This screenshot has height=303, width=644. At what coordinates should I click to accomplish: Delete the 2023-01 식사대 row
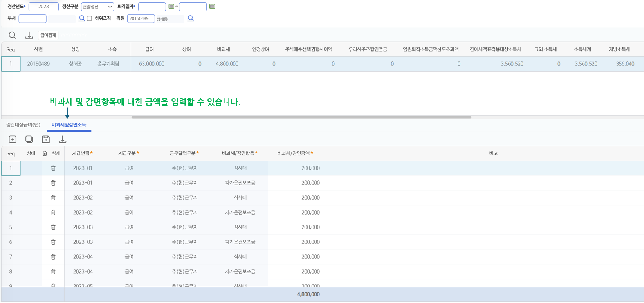pos(53,168)
